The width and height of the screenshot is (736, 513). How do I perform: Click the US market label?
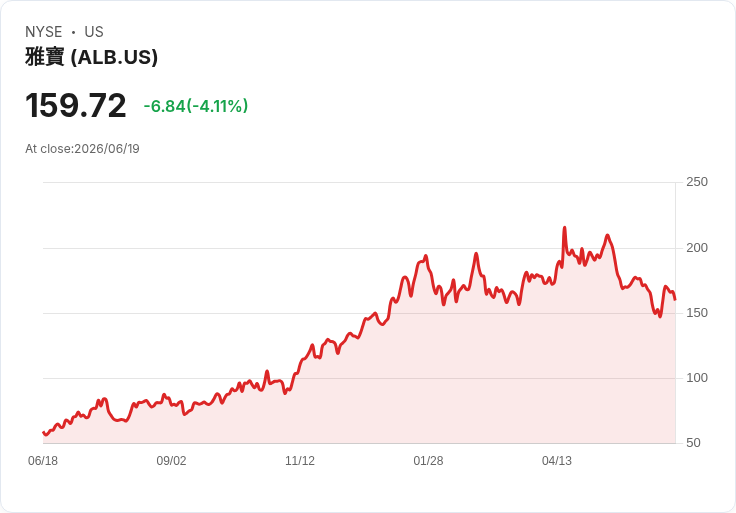pos(94,32)
